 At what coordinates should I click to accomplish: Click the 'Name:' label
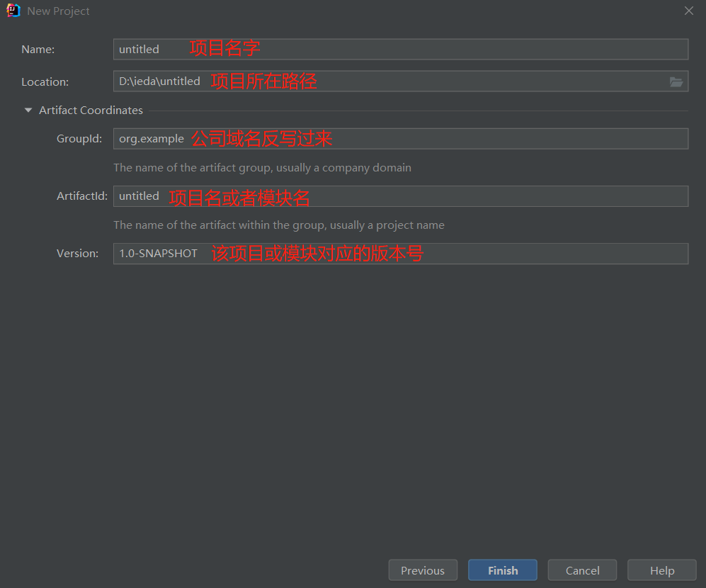pos(38,49)
